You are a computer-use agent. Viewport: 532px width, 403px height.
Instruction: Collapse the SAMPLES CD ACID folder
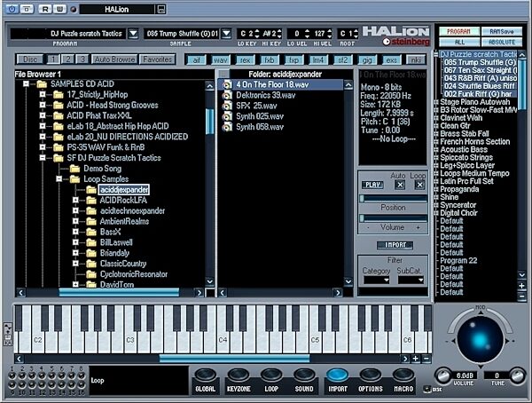pyautogui.click(x=26, y=83)
